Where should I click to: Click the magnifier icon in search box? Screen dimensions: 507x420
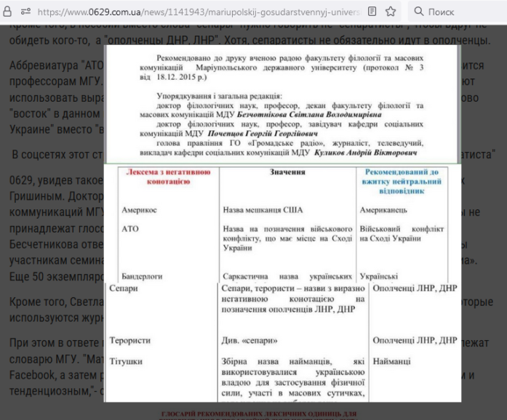pos(419,12)
